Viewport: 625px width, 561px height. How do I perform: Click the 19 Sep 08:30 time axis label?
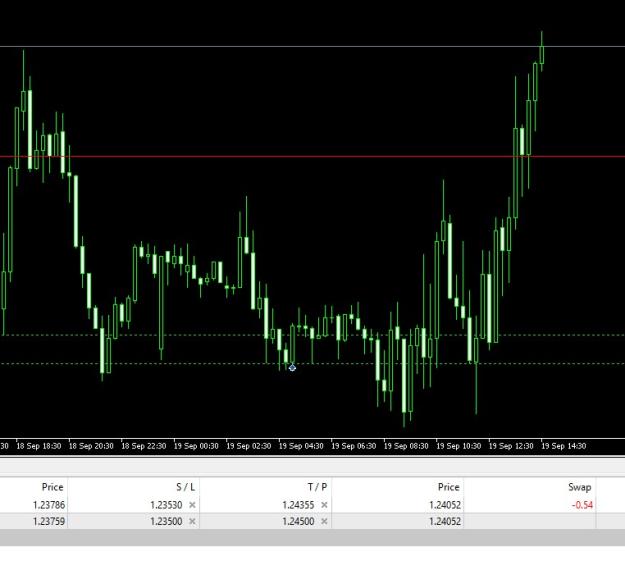[406, 446]
